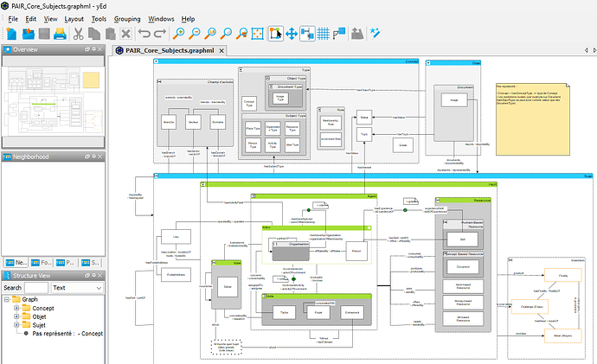Screen dimensions: 597x364
Task: Open the Layout menu
Action: [x=74, y=18]
